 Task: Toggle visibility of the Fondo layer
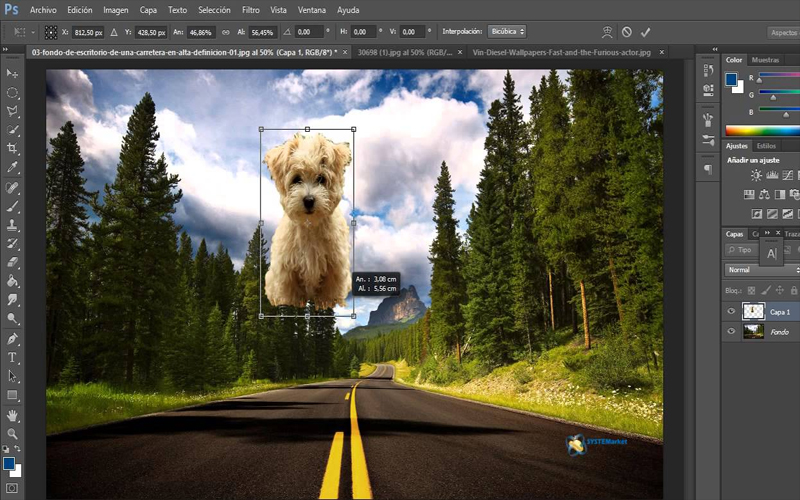point(731,331)
